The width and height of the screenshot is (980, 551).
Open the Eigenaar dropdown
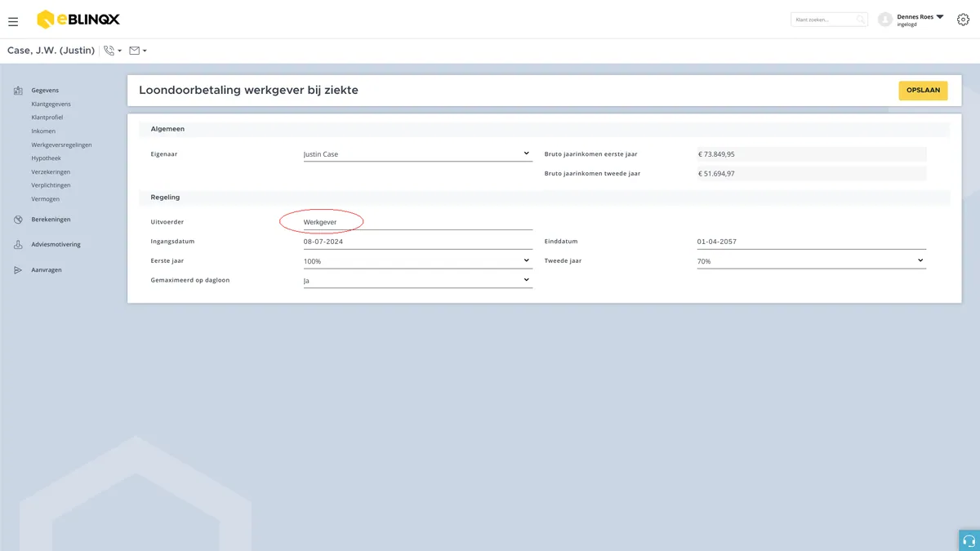coord(417,153)
